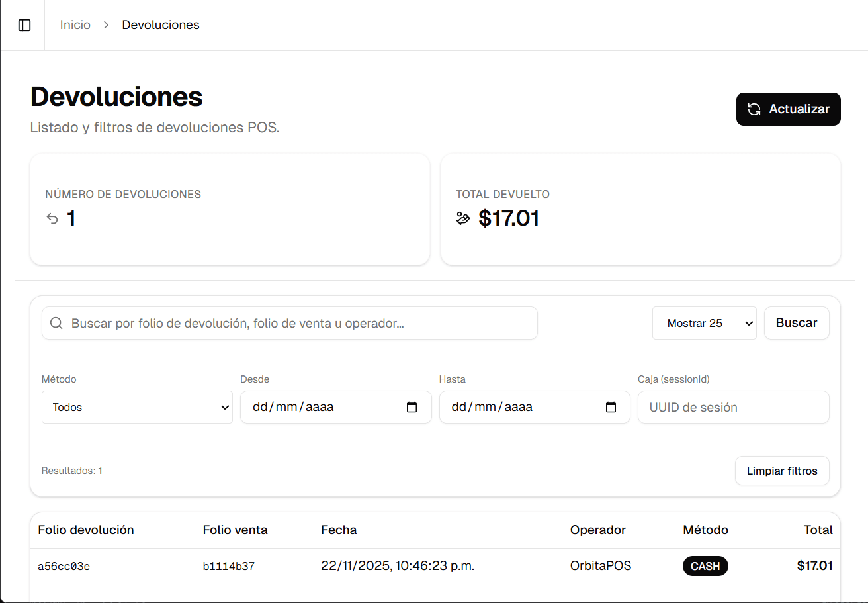Click Limpiar filtros to reset filters
The height and width of the screenshot is (603, 868).
coord(782,471)
